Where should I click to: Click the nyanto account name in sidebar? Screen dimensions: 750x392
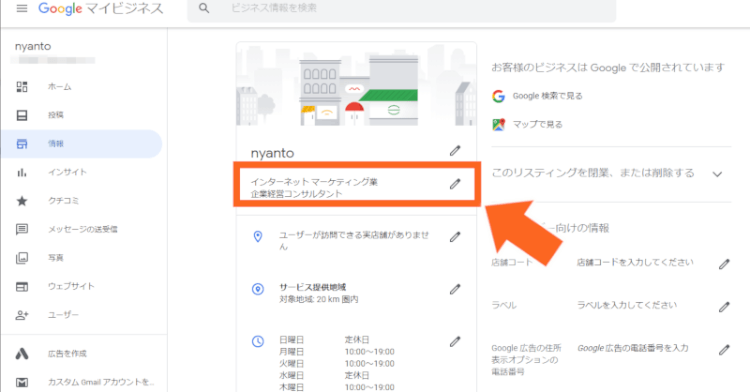click(x=33, y=46)
